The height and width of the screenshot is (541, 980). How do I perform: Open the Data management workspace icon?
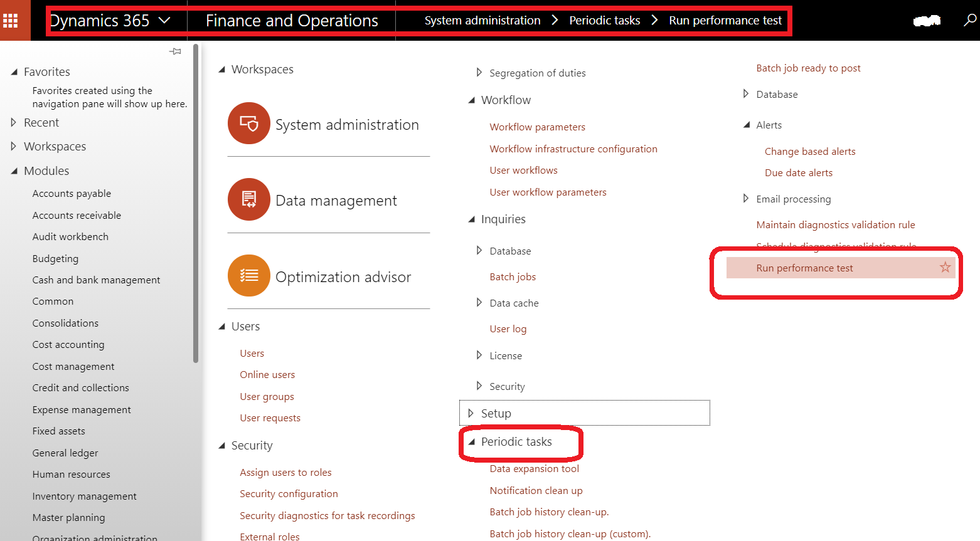tap(248, 199)
